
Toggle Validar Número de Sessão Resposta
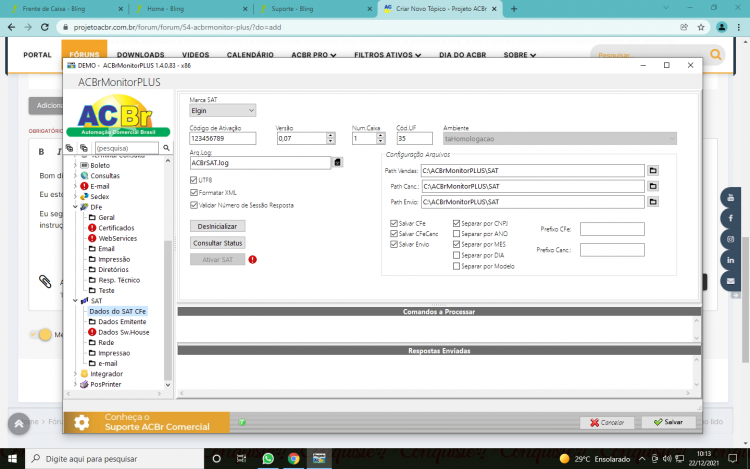point(194,205)
